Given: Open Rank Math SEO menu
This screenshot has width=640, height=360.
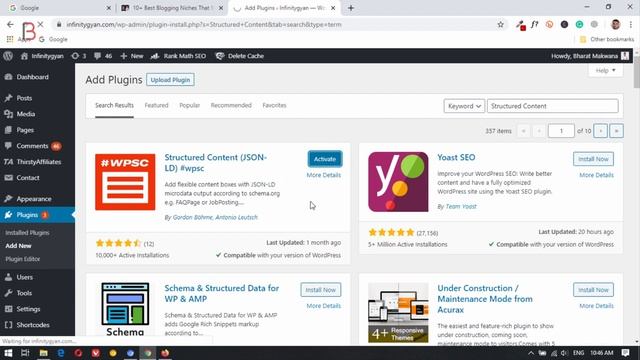Looking at the screenshot, I should [178, 56].
